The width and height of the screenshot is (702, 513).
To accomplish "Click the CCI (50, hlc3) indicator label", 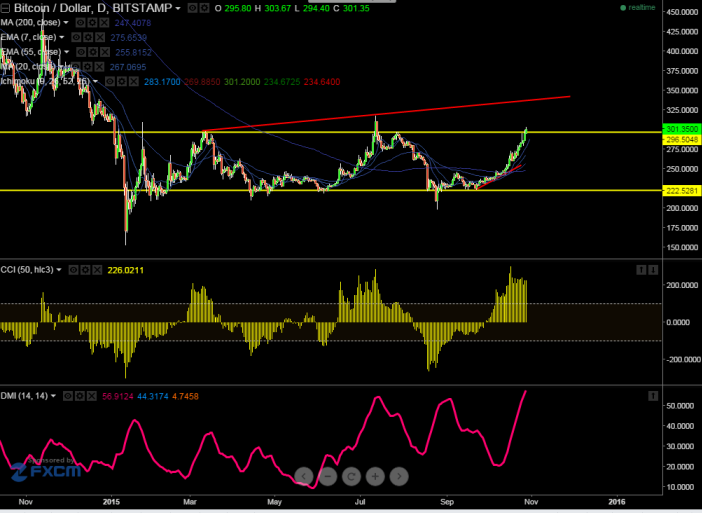I will [x=27, y=270].
